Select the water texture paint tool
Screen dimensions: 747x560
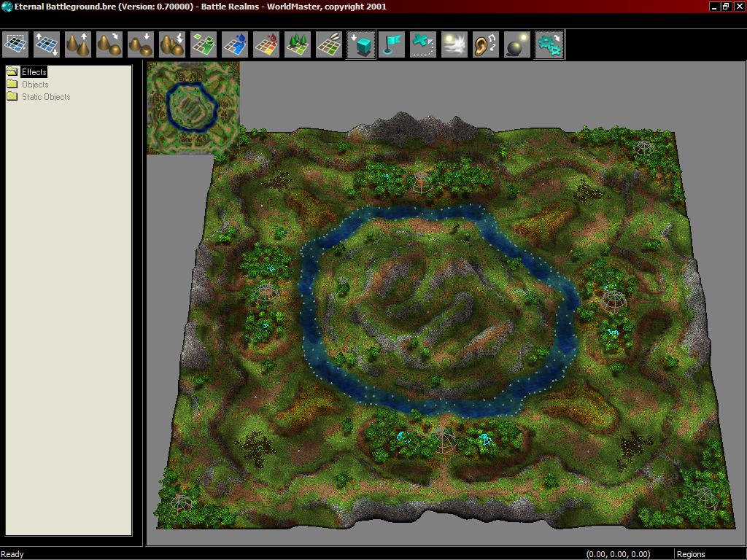click(234, 44)
